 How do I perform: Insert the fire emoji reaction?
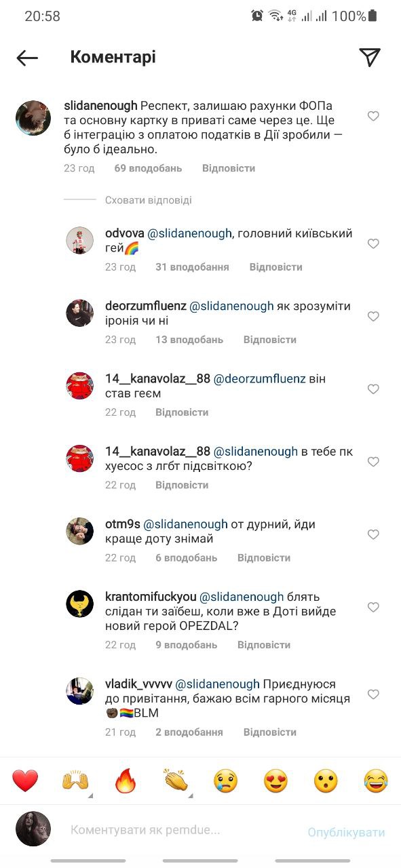tap(126, 781)
